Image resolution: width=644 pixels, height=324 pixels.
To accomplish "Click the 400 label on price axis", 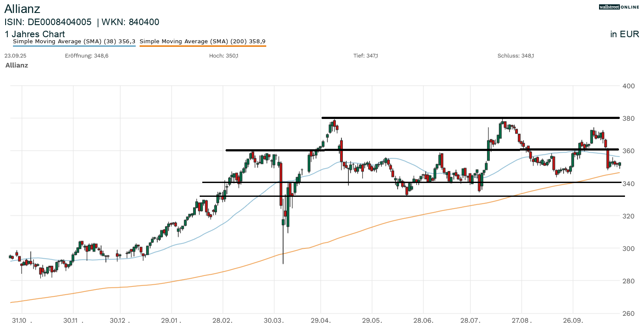I will tap(628, 86).
